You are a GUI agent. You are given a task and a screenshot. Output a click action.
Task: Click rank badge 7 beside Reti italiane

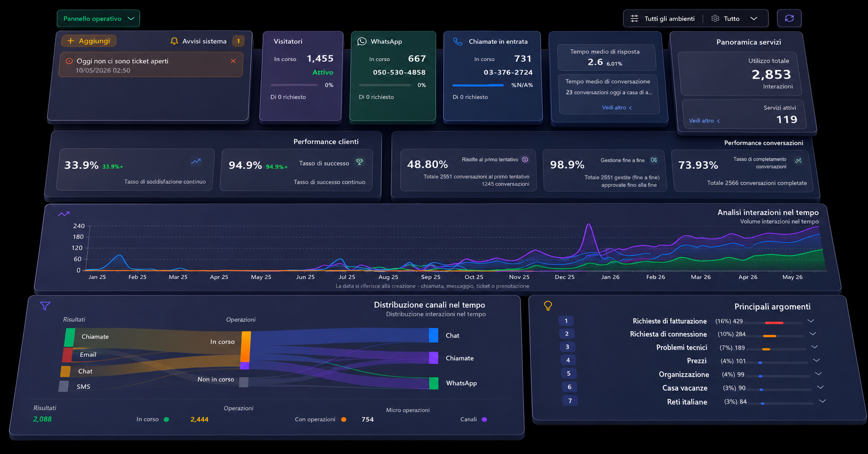pyautogui.click(x=570, y=400)
